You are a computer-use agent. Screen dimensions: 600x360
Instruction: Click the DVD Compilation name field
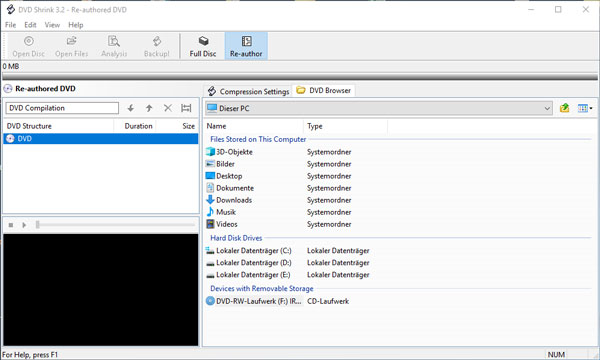click(62, 108)
